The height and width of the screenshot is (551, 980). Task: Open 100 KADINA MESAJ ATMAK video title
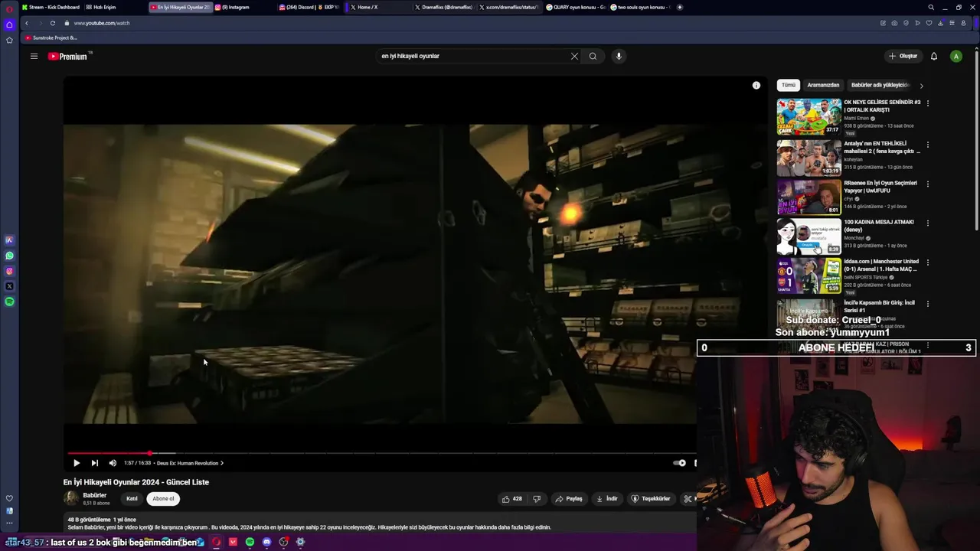tap(879, 226)
